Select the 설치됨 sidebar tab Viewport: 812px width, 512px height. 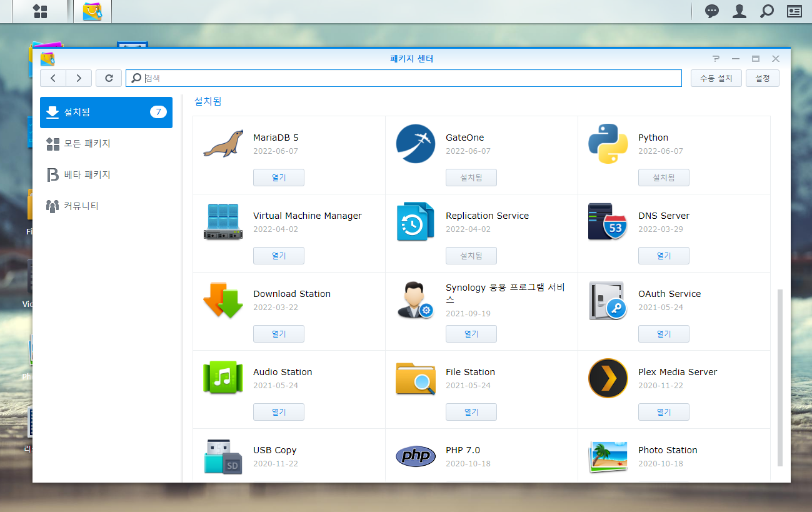coord(106,113)
